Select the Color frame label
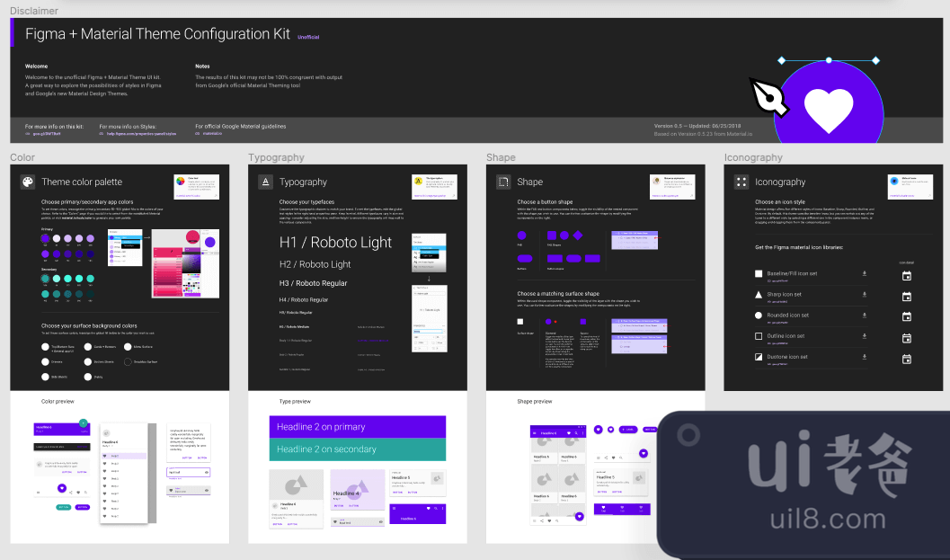This screenshot has width=950, height=560. pyautogui.click(x=22, y=157)
